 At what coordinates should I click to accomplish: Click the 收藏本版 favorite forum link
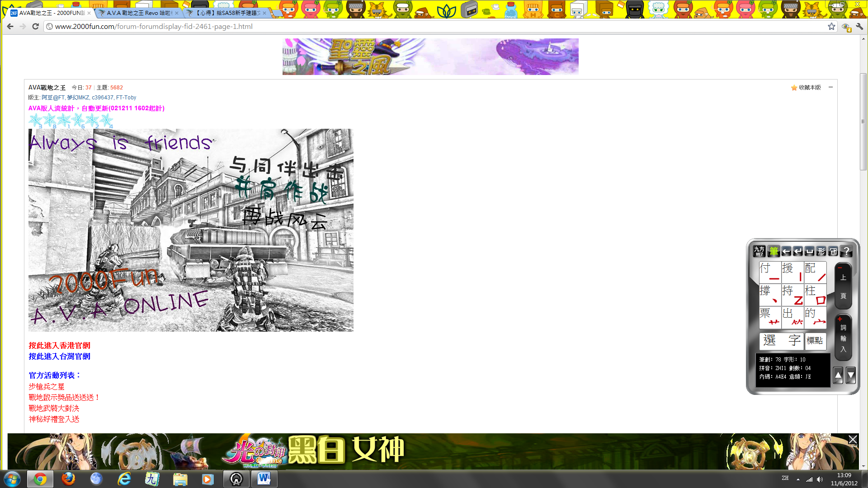click(806, 88)
